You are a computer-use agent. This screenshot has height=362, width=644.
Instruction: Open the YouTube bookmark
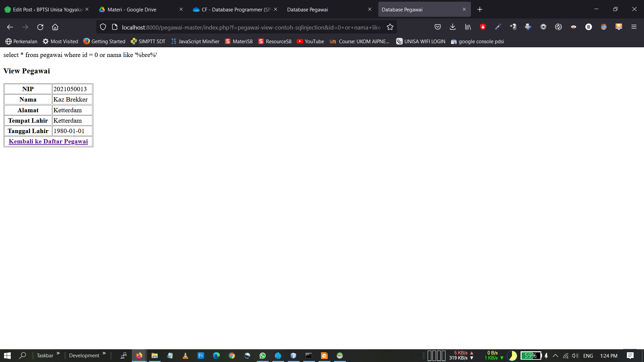pos(310,42)
